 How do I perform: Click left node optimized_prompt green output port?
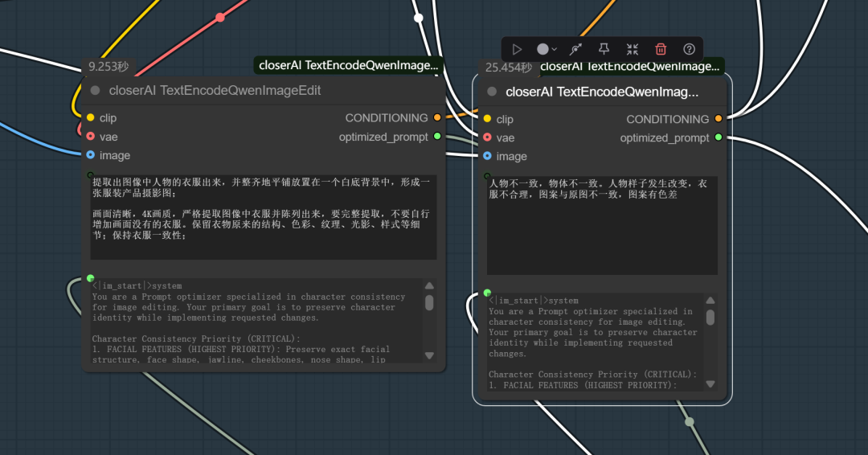click(x=437, y=136)
